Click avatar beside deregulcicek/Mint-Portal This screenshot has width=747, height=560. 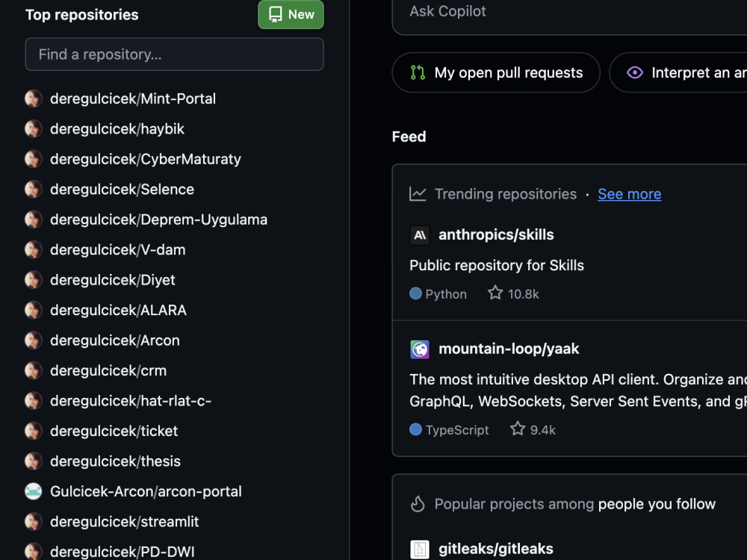pos(34,99)
